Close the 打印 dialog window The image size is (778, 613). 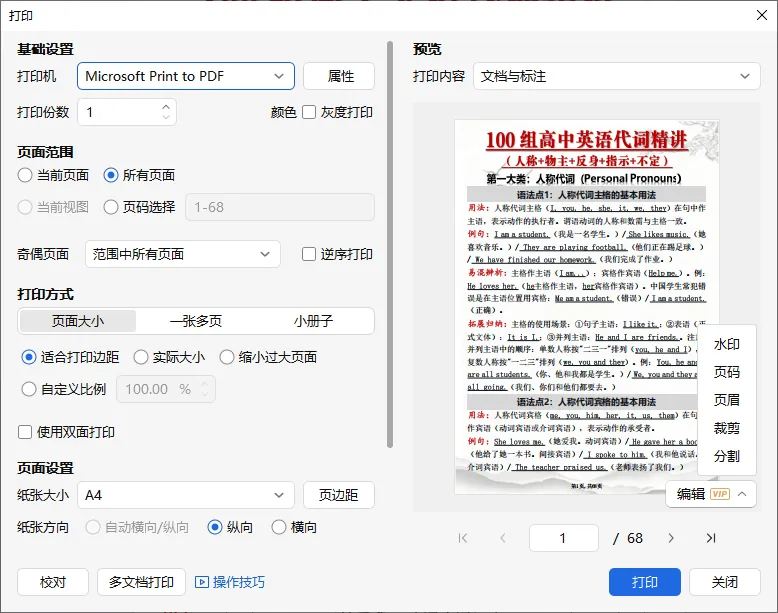(x=762, y=15)
